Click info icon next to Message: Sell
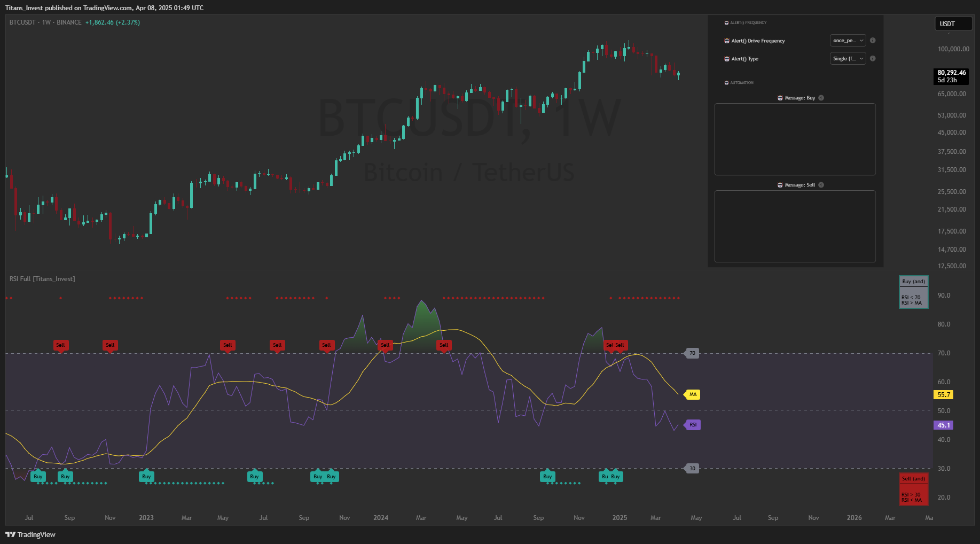The image size is (980, 544). click(821, 185)
